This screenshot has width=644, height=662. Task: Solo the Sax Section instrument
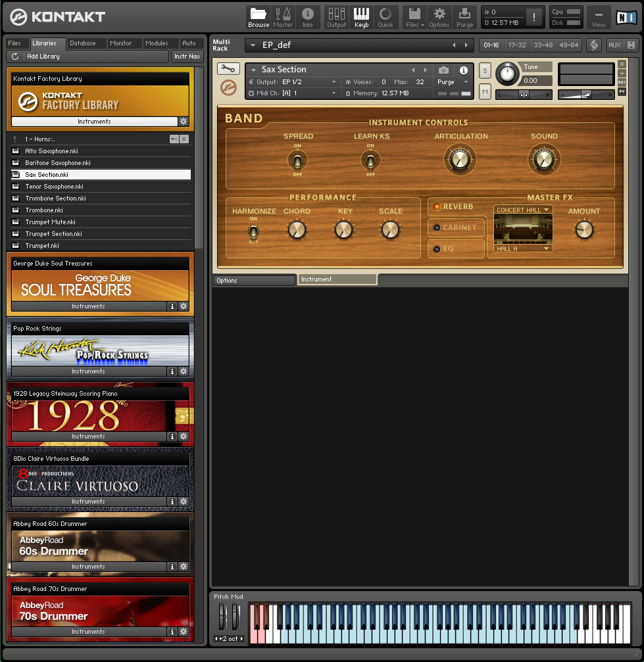tap(485, 71)
